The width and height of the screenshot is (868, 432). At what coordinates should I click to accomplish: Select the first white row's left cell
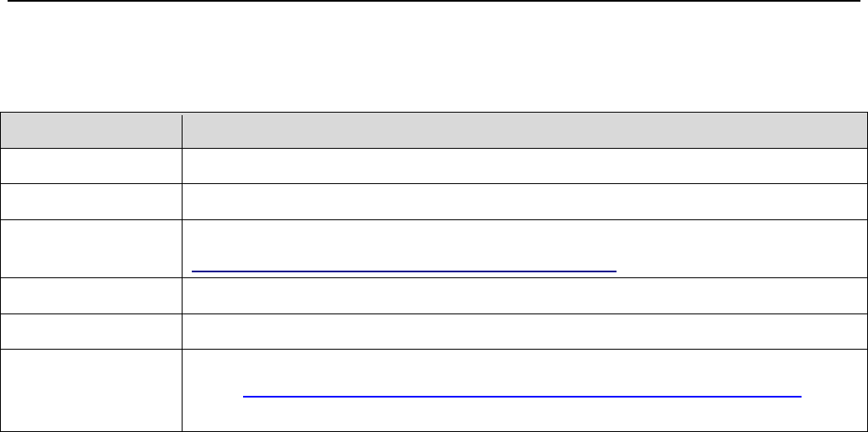pos(91,166)
